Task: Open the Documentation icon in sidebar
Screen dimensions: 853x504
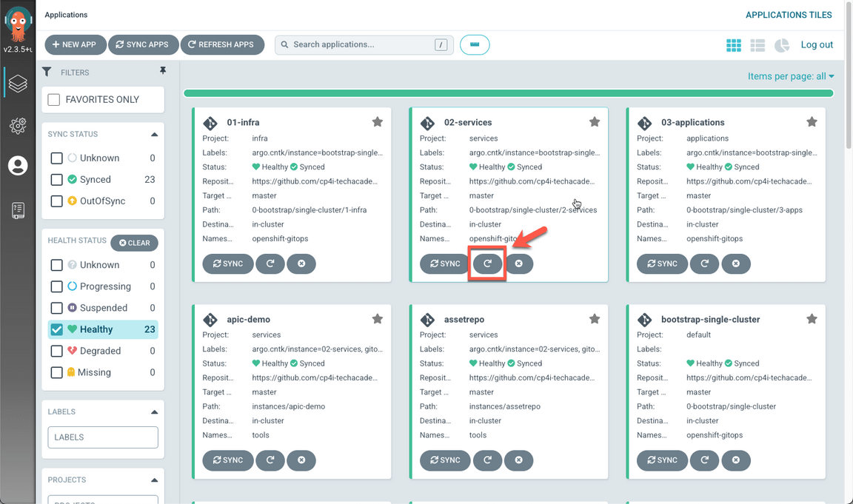Action: pyautogui.click(x=18, y=210)
